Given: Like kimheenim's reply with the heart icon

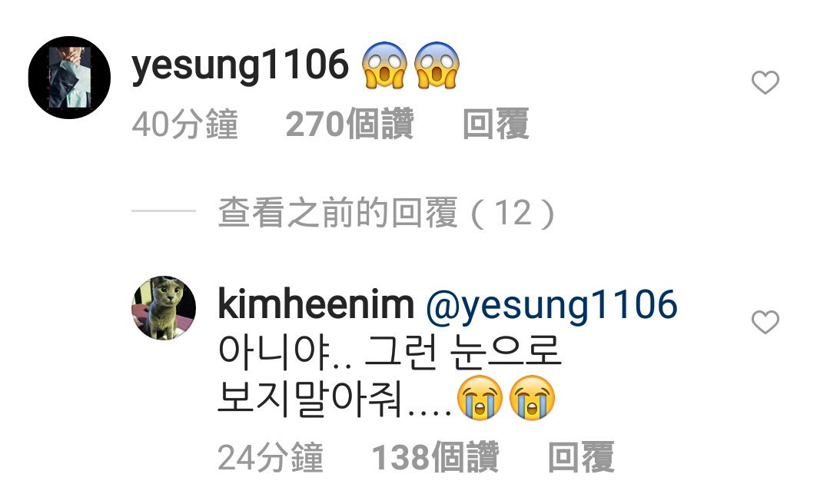Looking at the screenshot, I should point(765,322).
